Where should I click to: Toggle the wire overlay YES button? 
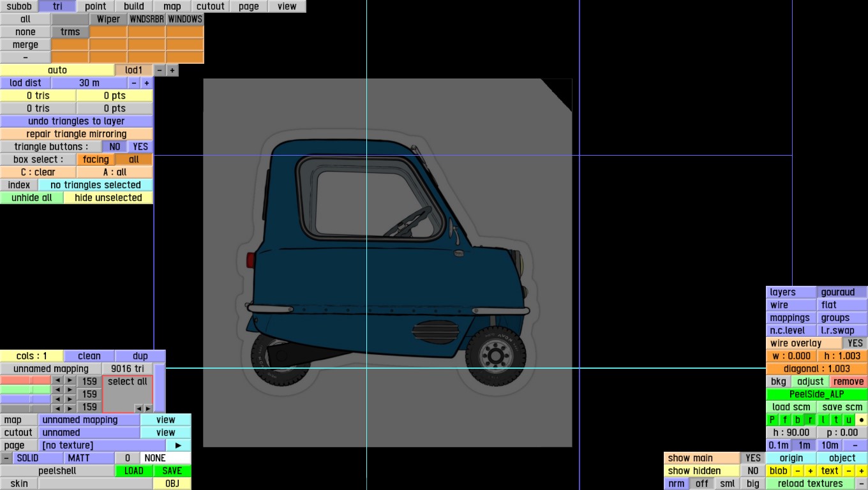click(855, 343)
